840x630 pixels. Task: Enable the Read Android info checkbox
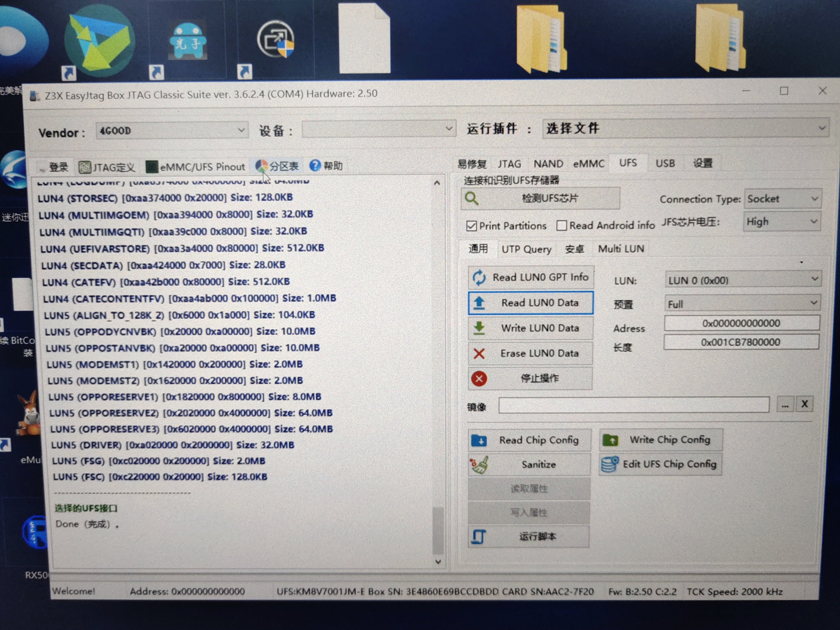[561, 225]
